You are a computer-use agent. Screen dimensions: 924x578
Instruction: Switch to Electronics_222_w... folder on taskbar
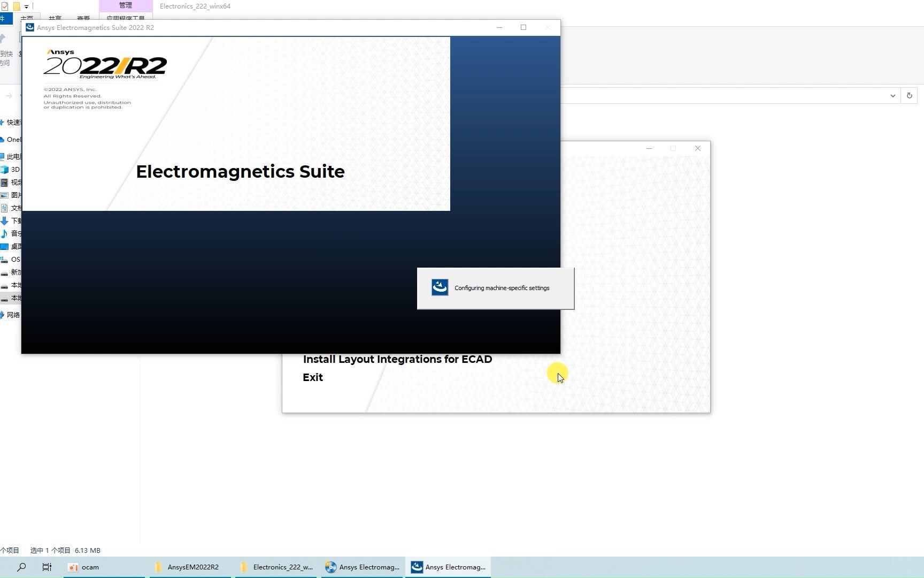click(x=276, y=567)
